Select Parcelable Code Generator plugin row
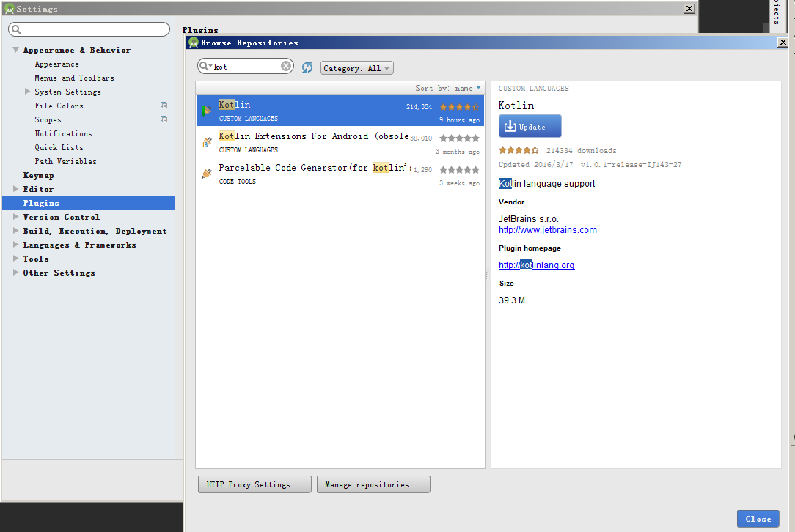The height and width of the screenshot is (532, 795). click(340, 173)
